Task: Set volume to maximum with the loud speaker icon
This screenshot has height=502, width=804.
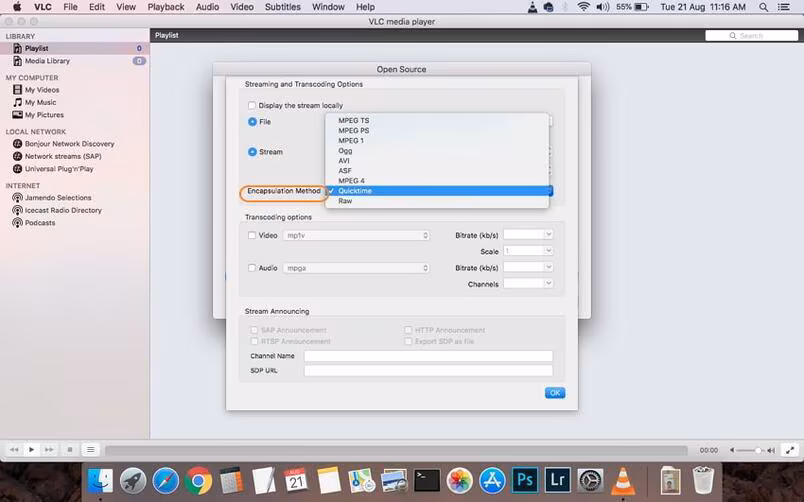Action: click(771, 450)
